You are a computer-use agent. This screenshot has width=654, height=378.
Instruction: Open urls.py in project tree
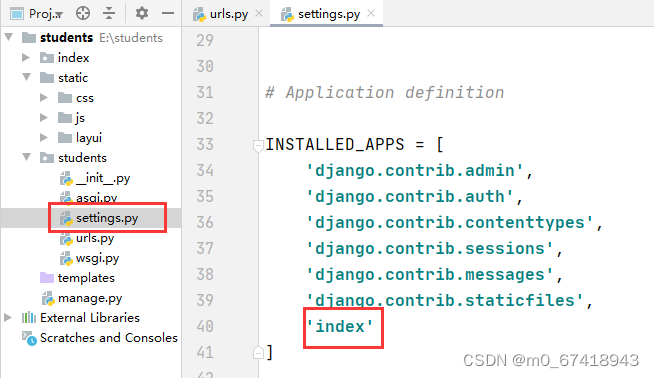click(x=95, y=238)
